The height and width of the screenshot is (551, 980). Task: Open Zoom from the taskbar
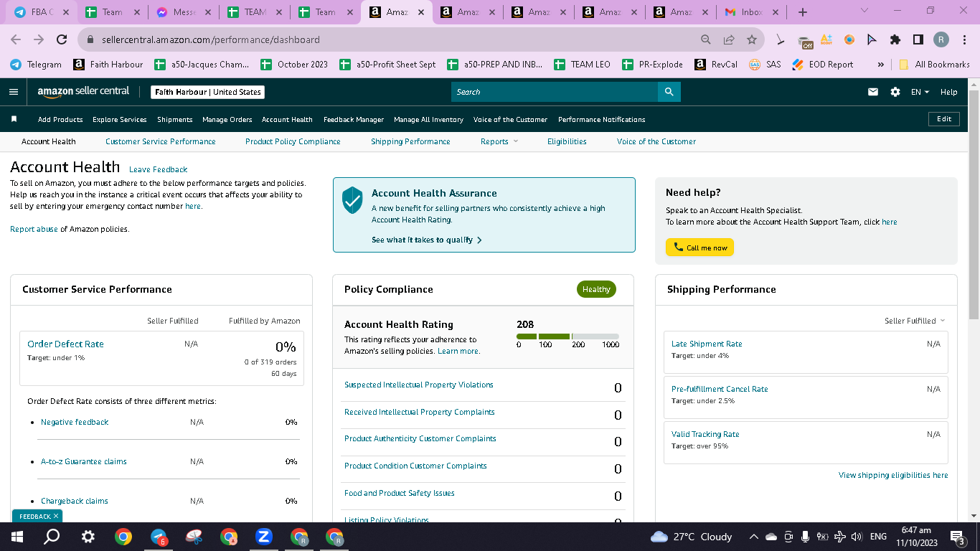pos(264,537)
